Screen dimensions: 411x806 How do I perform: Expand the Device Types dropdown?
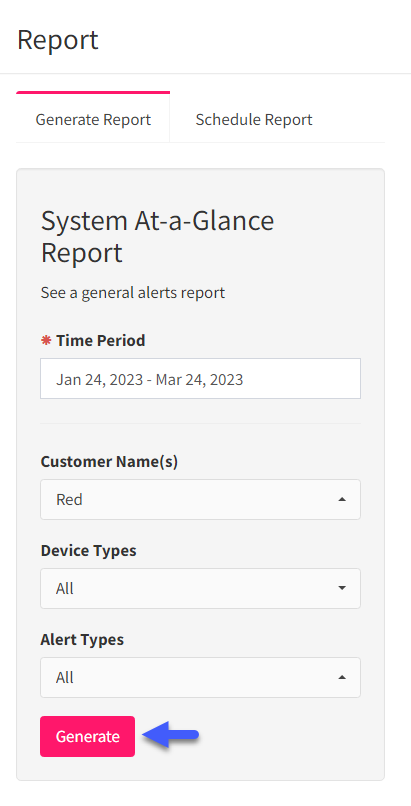[x=200, y=588]
